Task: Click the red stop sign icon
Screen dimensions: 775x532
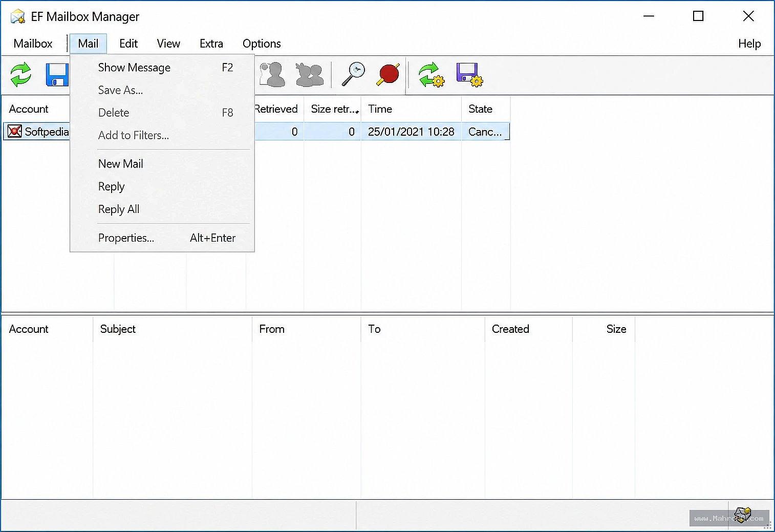Action: pos(388,75)
